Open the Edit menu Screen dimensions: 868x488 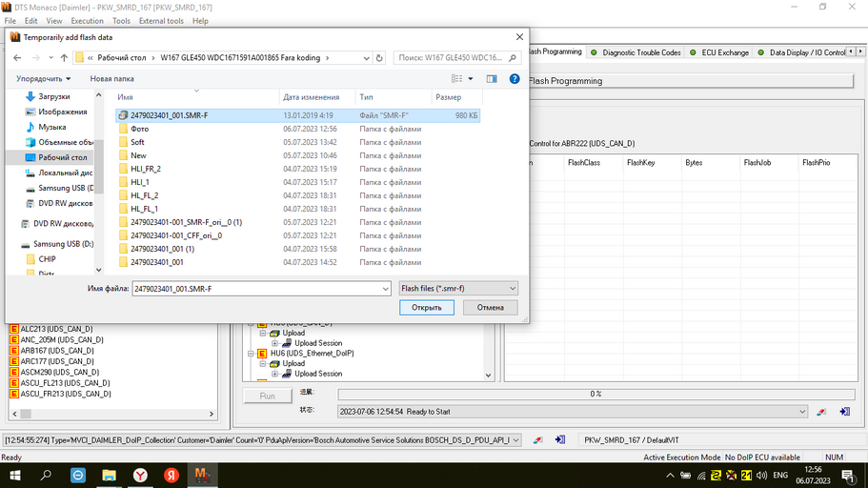31,21
